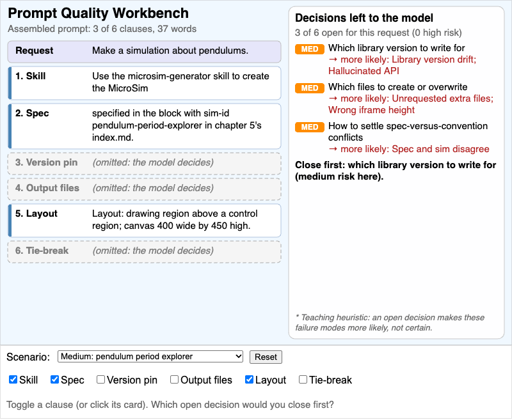Click the Reset button

(x=266, y=357)
